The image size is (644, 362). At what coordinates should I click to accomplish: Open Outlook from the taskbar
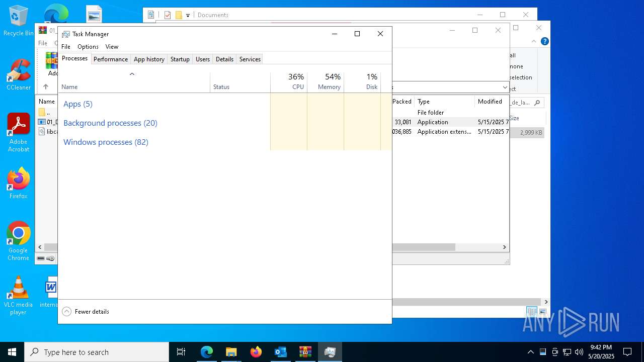click(x=280, y=352)
